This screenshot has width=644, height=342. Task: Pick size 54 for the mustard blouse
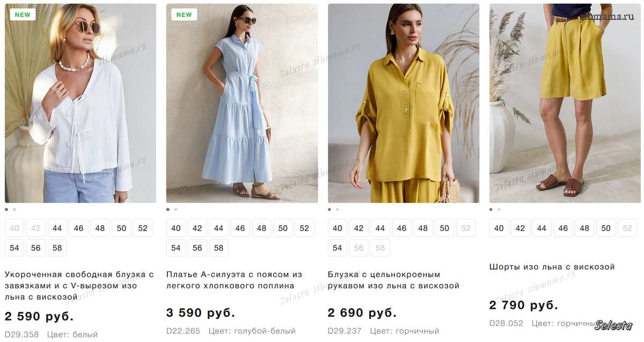tap(338, 248)
